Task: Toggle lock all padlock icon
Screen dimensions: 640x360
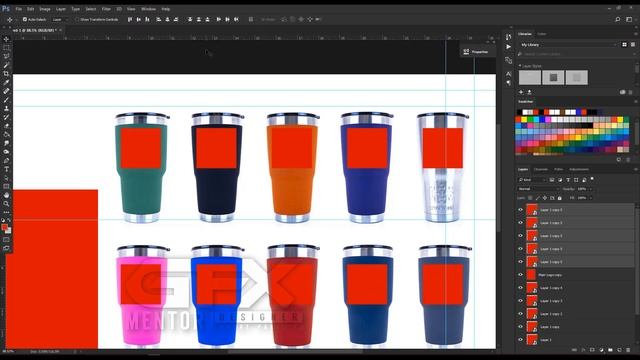Action: click(560, 198)
